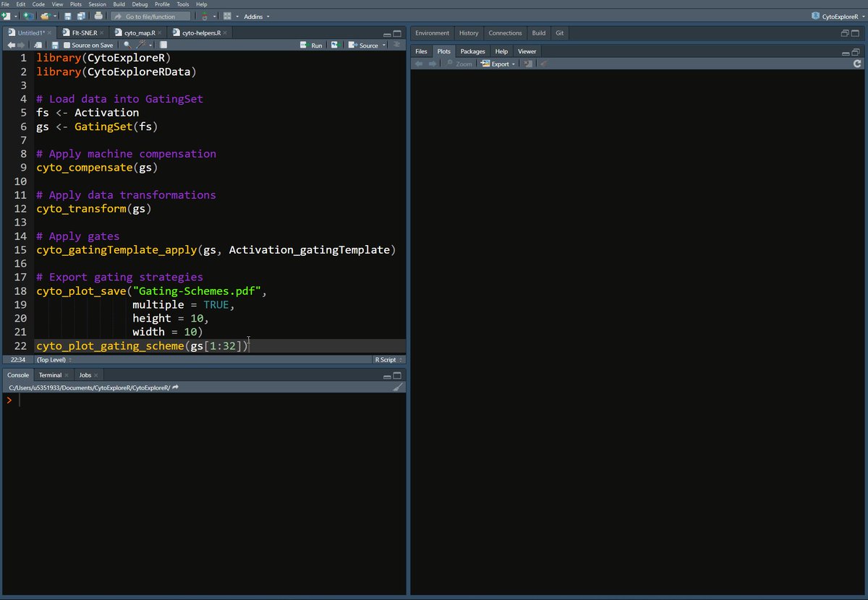Viewport: 868px width, 600px height.
Task: Click the Zoom plot button
Action: (459, 64)
